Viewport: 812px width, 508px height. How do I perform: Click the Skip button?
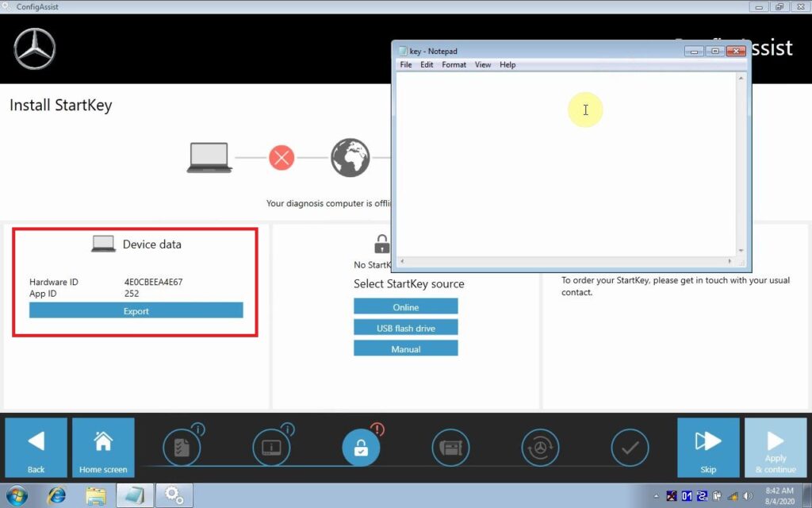(707, 448)
